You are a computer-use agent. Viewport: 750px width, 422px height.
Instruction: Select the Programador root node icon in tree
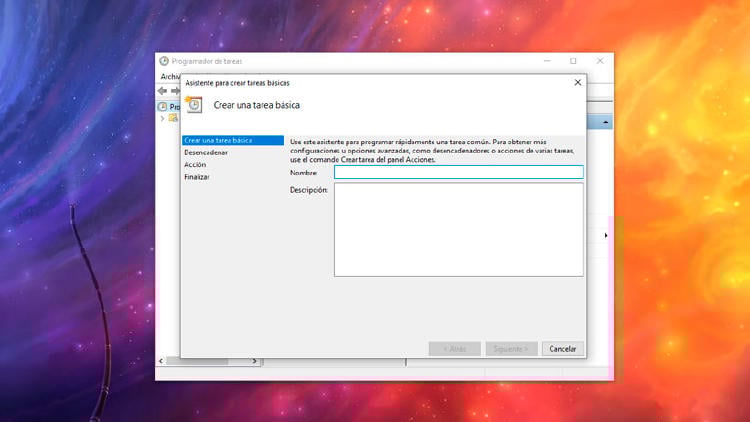tap(163, 106)
